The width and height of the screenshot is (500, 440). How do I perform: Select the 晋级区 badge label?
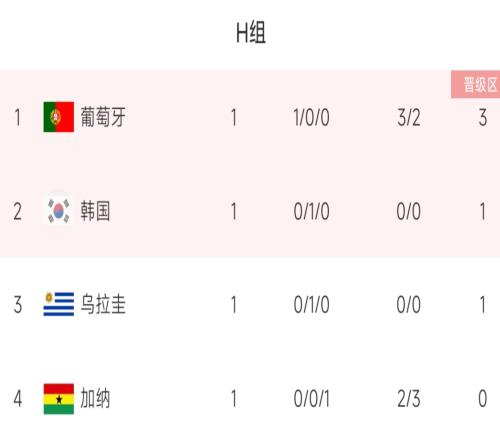click(480, 85)
